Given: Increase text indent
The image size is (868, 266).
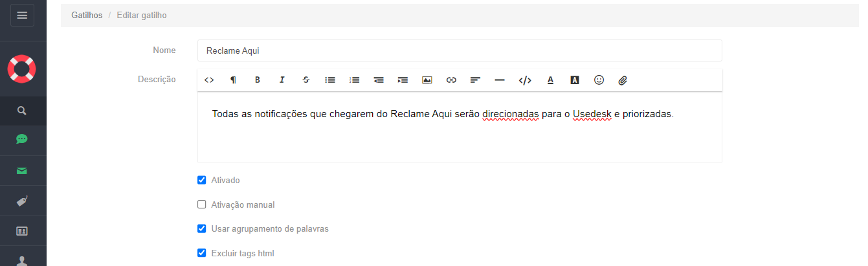Looking at the screenshot, I should (403, 80).
